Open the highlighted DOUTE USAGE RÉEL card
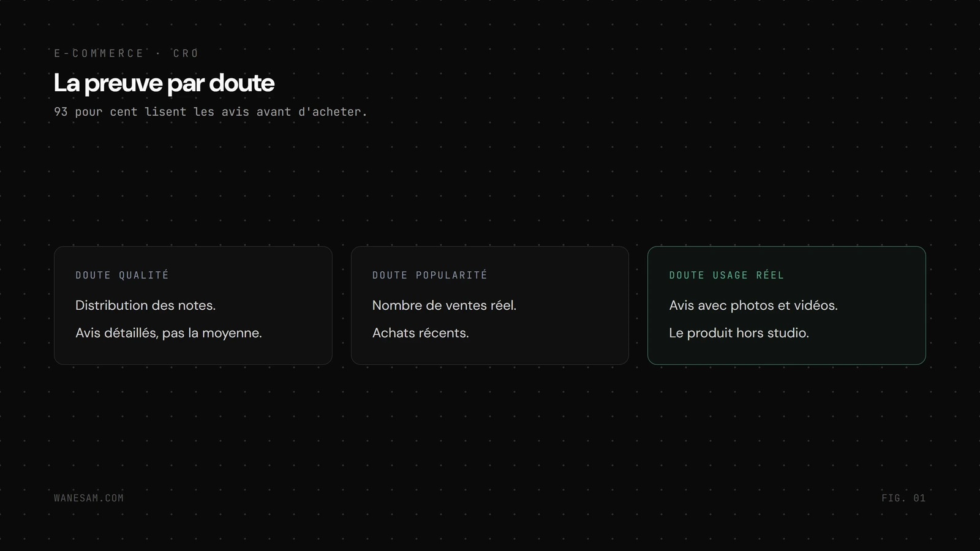Image resolution: width=980 pixels, height=551 pixels. [786, 305]
